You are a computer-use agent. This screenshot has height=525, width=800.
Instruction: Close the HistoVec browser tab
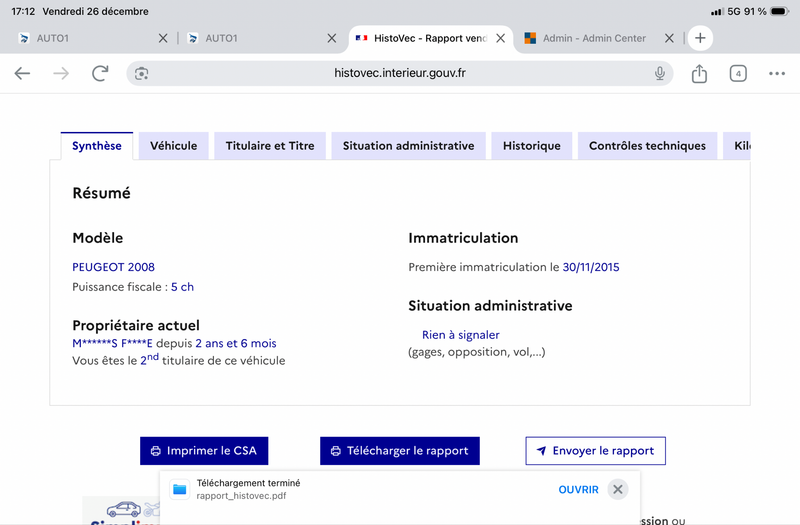(x=500, y=38)
